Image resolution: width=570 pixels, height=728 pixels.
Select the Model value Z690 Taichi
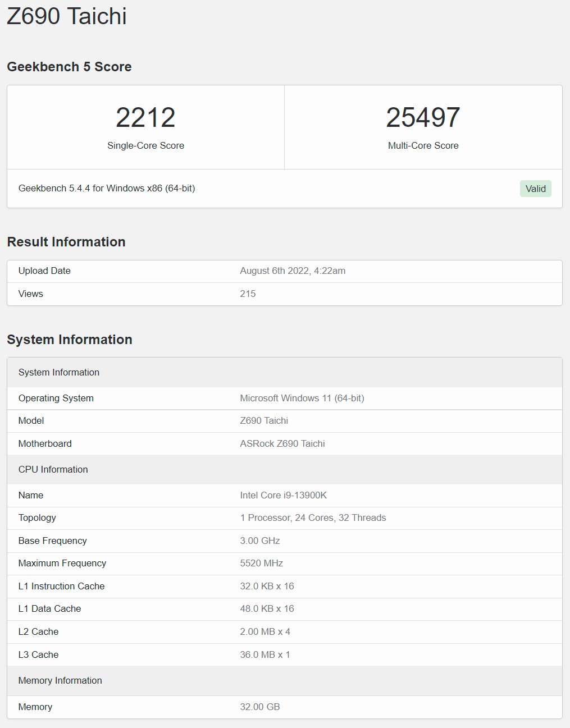(264, 420)
